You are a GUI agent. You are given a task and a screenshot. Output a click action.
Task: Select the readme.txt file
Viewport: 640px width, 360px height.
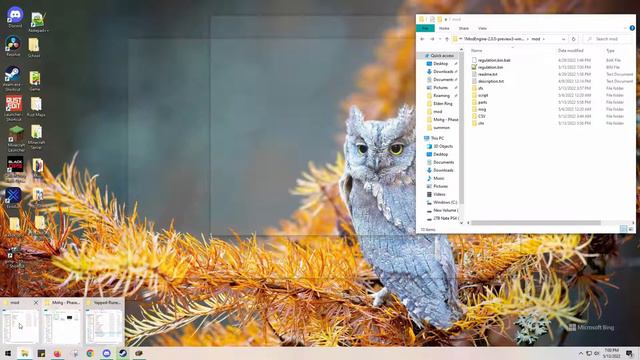click(x=487, y=74)
